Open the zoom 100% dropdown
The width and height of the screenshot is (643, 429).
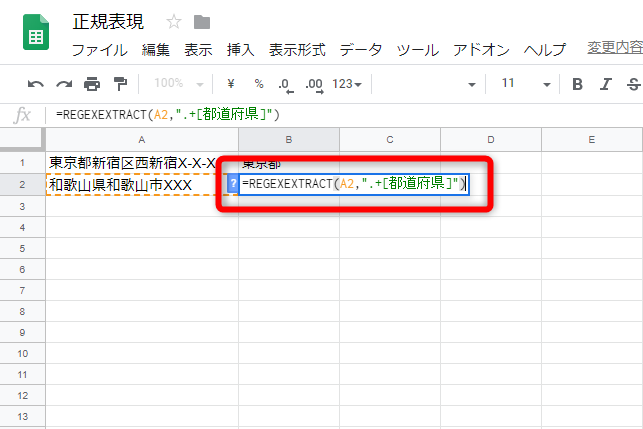pos(179,84)
